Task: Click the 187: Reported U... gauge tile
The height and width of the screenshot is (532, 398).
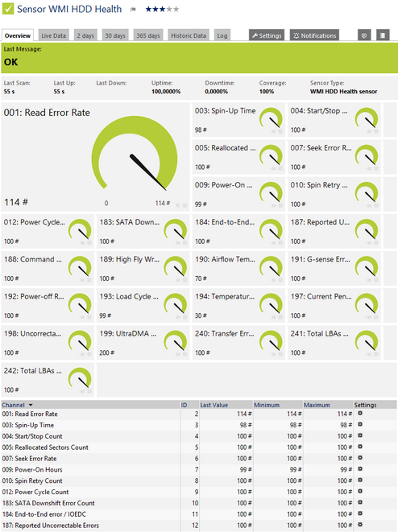Action: click(x=334, y=231)
